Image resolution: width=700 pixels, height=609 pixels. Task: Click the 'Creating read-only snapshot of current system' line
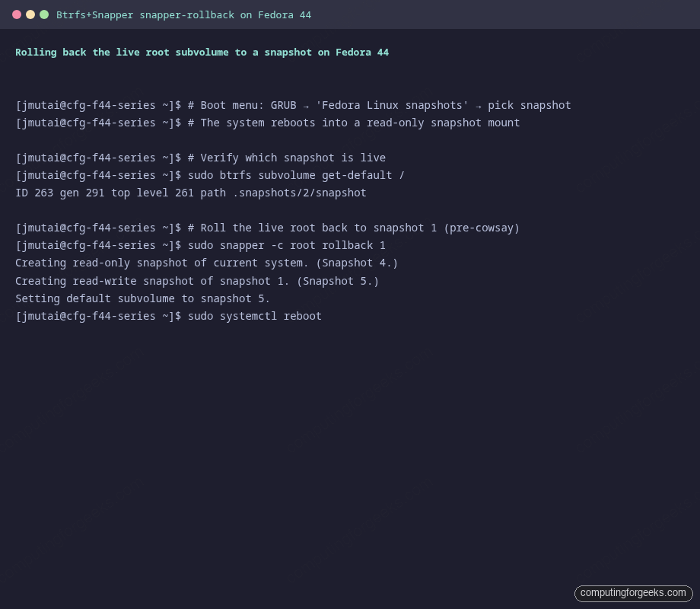pos(206,263)
